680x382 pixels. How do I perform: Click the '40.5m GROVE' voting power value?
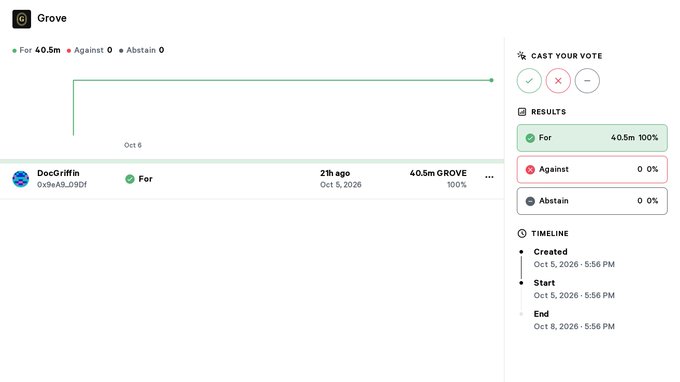click(438, 173)
